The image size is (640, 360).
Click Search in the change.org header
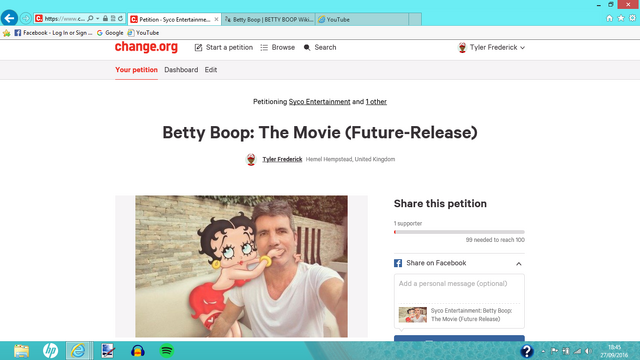point(320,47)
